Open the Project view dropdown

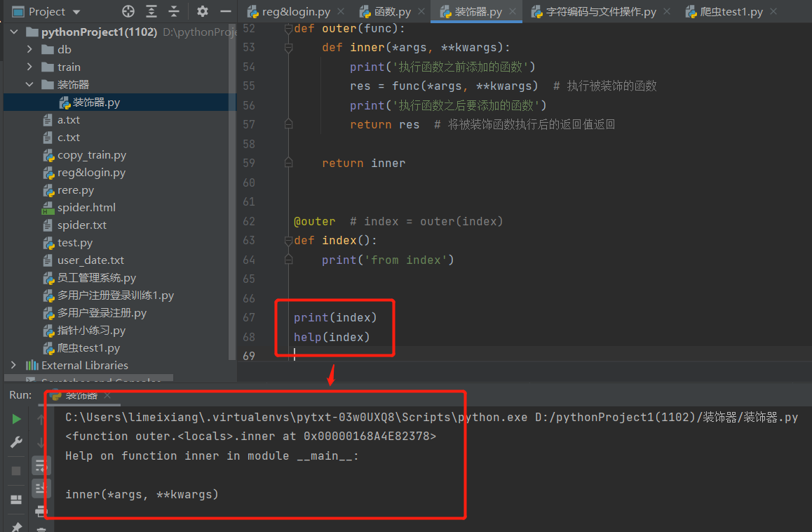[x=76, y=11]
